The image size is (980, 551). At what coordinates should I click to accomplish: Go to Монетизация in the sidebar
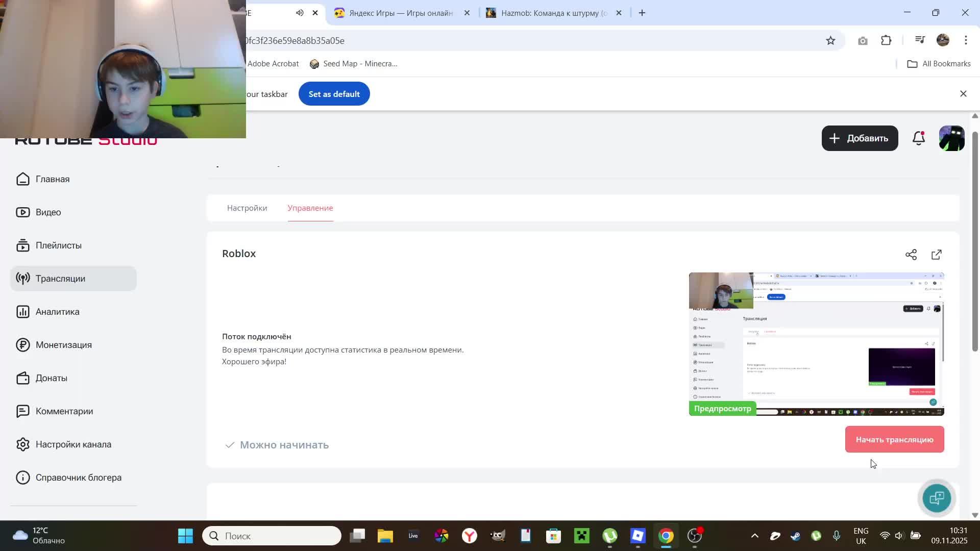coord(63,345)
